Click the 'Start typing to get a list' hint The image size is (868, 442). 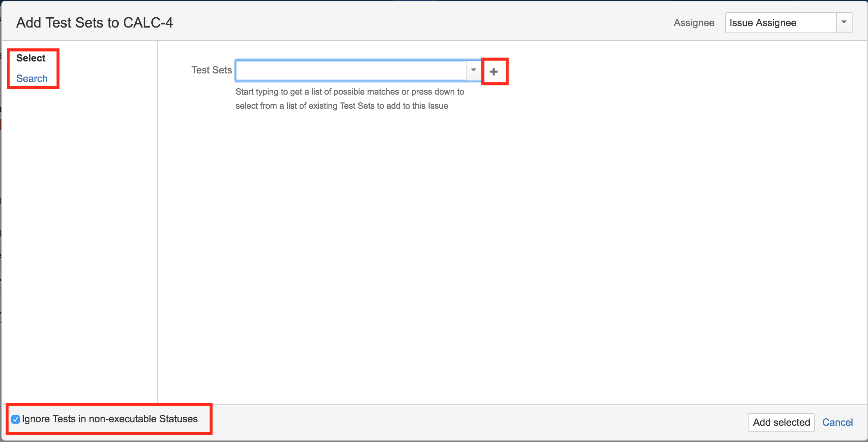coord(350,99)
